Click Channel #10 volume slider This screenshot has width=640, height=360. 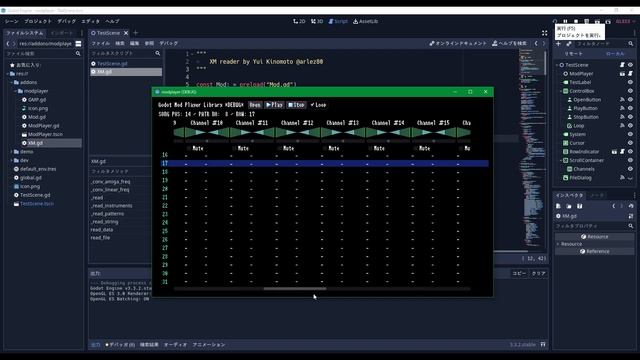pos(207,141)
